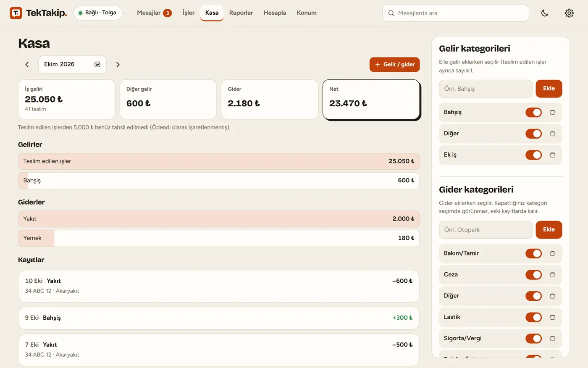Go to the next month

click(x=118, y=65)
